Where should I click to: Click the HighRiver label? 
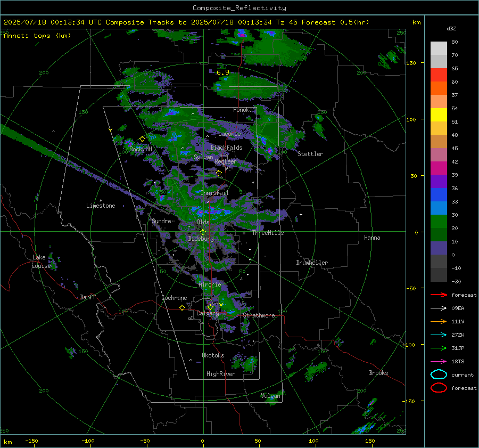(221, 374)
